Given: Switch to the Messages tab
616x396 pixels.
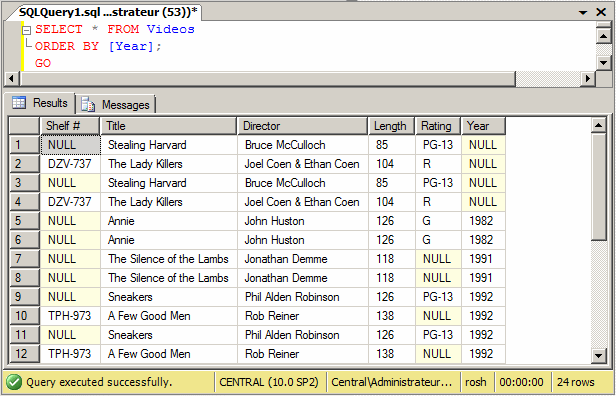Looking at the screenshot, I should (116, 105).
